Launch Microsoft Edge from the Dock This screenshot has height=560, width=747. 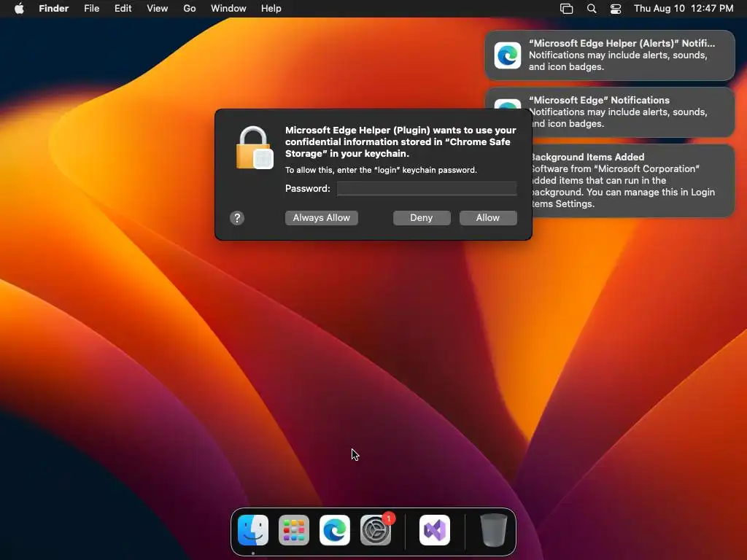pyautogui.click(x=335, y=530)
